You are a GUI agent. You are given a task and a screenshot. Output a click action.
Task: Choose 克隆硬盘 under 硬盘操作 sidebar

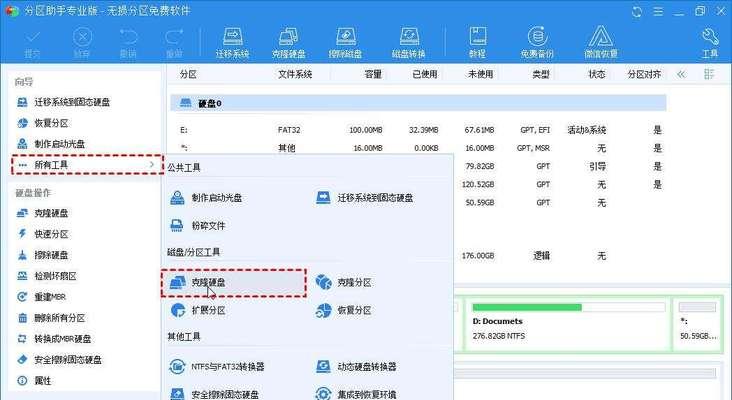pos(42,213)
